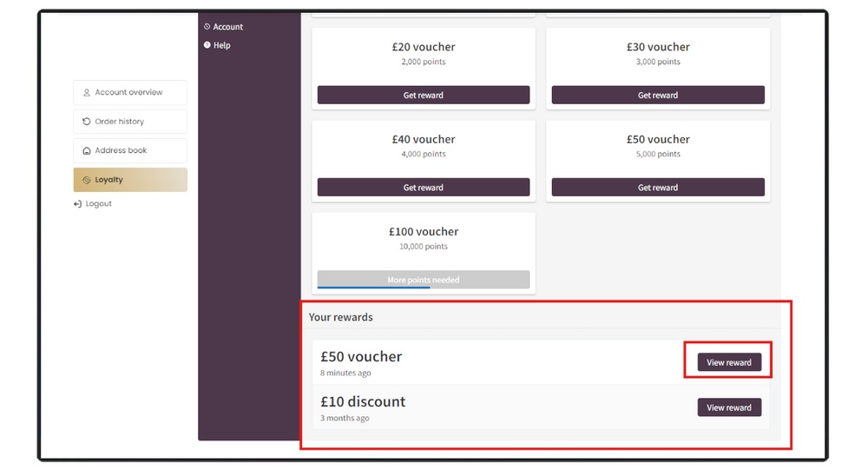Screen dimensions: 868x476
Task: Select the £100 voucher card title
Action: click(x=424, y=232)
